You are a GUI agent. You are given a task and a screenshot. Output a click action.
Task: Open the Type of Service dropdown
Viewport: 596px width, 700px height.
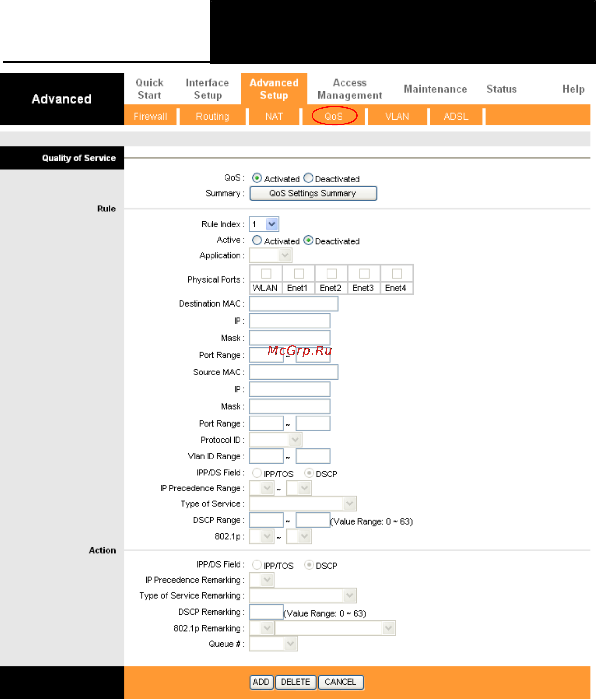(x=303, y=504)
